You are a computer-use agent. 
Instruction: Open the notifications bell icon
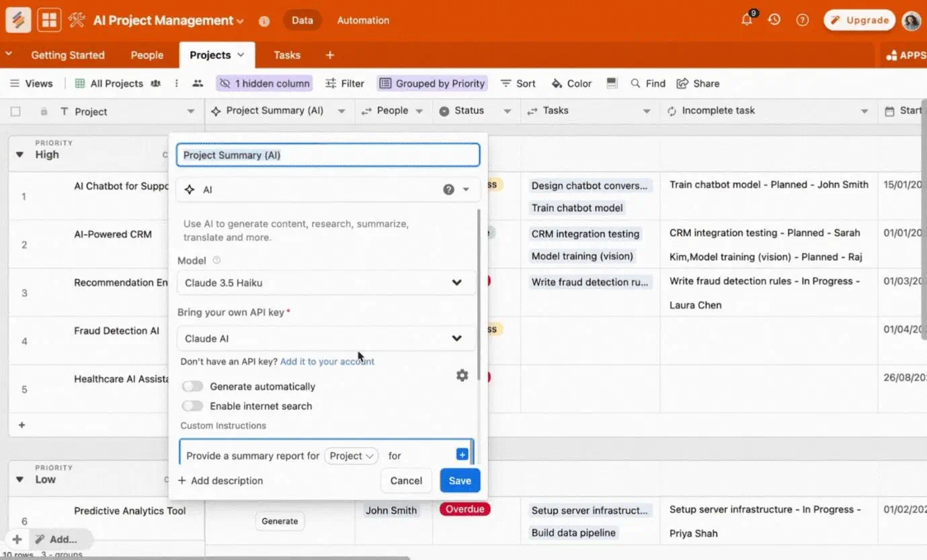[746, 20]
